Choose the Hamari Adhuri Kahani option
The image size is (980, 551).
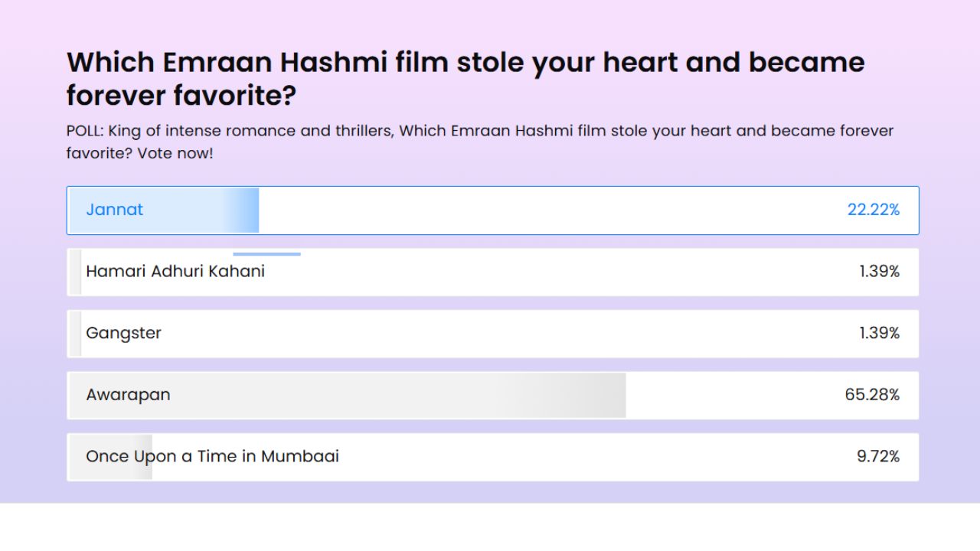492,272
